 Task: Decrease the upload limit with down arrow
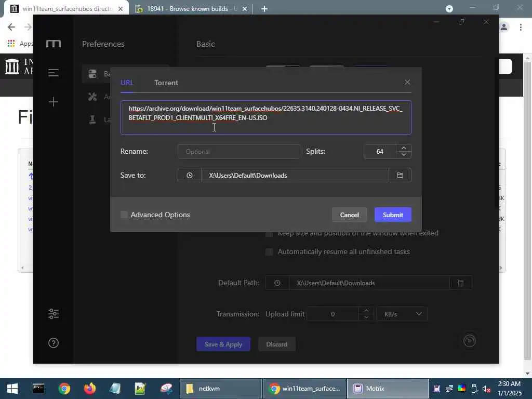(366, 317)
